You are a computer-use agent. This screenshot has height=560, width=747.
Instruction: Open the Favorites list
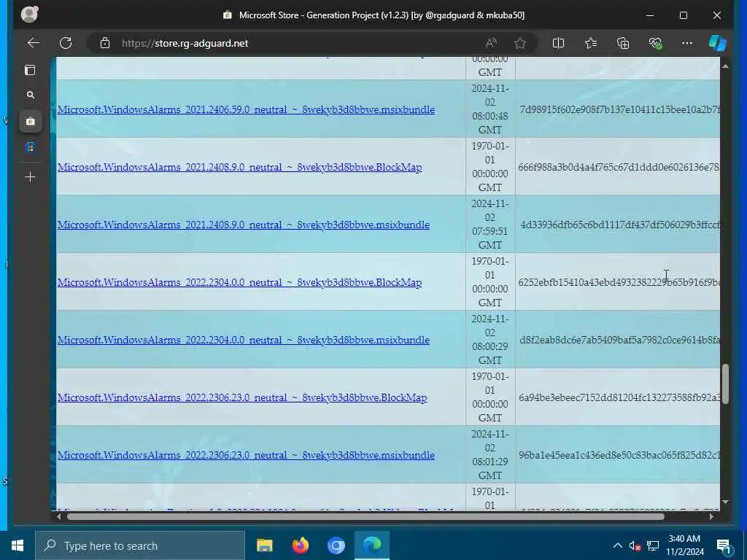click(591, 43)
